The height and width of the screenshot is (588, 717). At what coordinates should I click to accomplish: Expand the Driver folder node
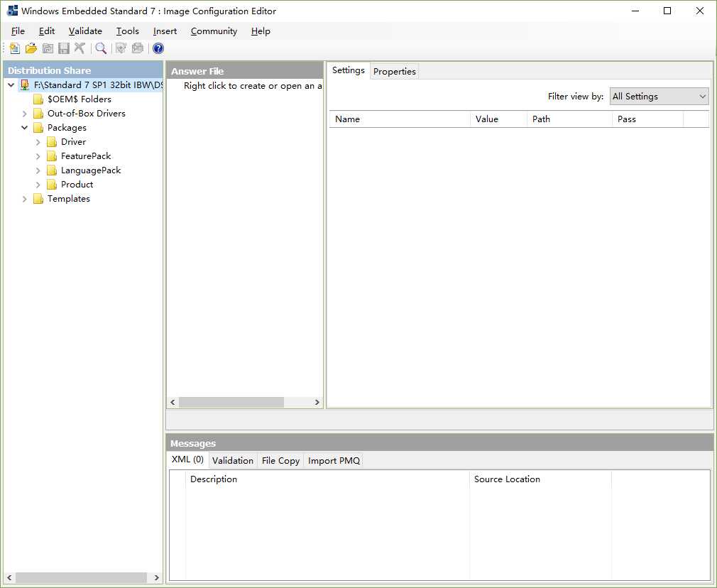coord(38,142)
